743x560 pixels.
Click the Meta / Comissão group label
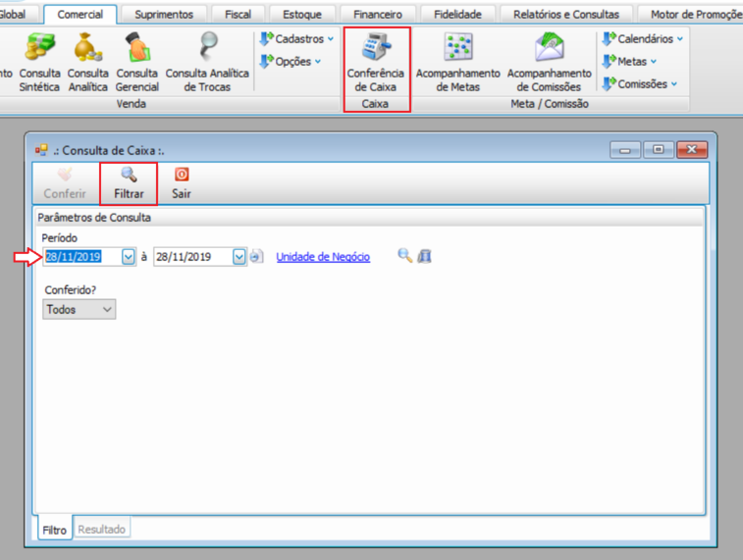550,104
